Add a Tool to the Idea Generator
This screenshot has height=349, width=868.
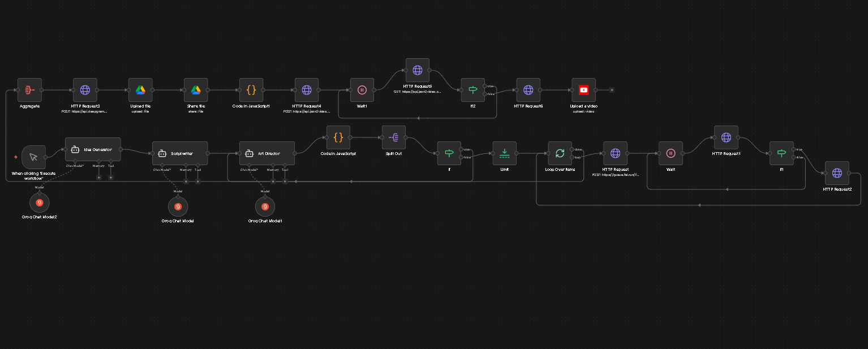coord(110,177)
